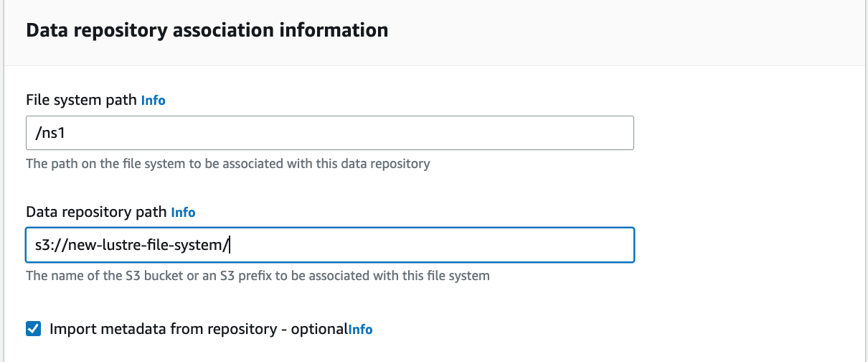The width and height of the screenshot is (868, 362).
Task: Open Info link next to Import metadata option
Action: pyautogui.click(x=360, y=330)
